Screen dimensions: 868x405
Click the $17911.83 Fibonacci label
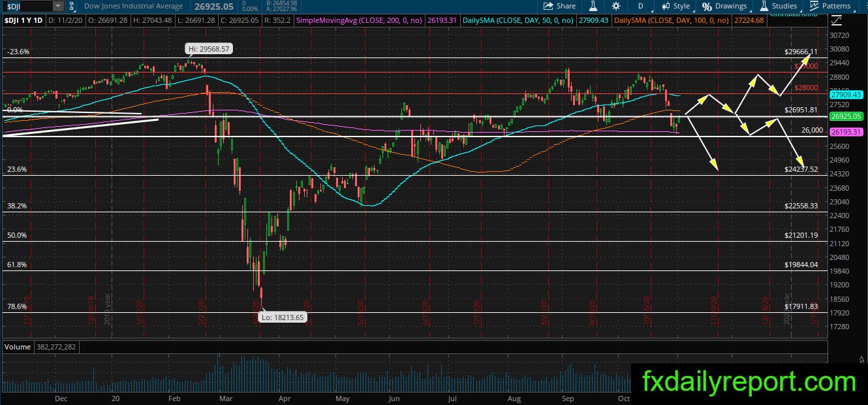[x=801, y=306]
